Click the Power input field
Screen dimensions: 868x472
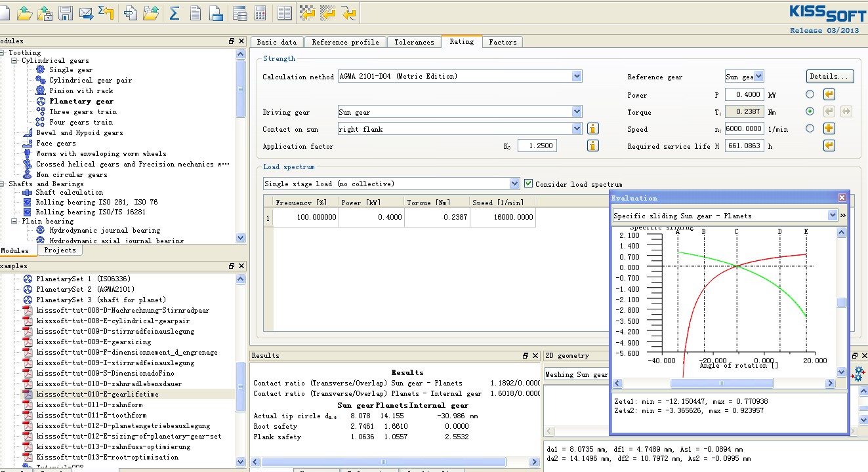click(745, 94)
